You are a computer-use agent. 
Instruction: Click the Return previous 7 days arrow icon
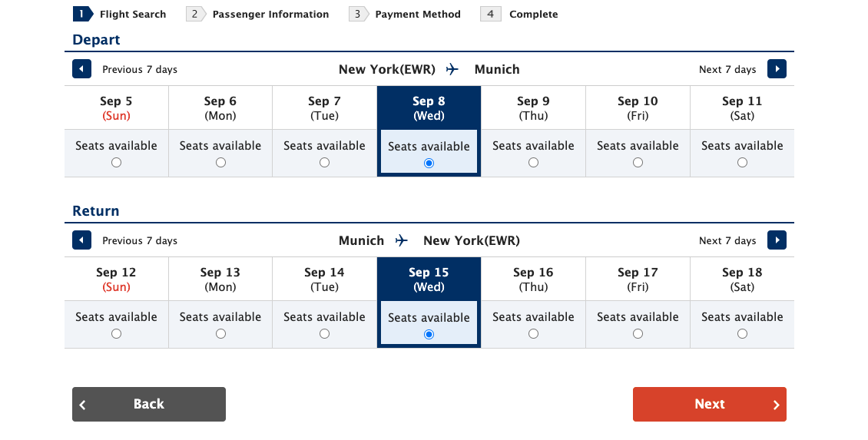81,240
